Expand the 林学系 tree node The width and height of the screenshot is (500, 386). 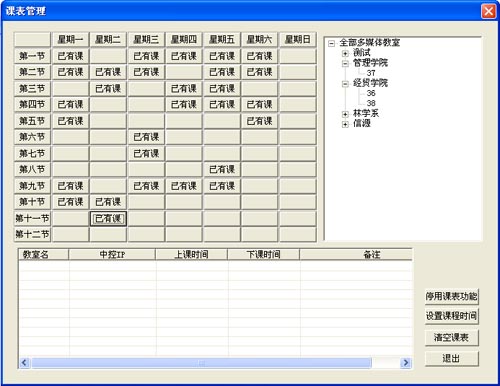[x=345, y=114]
